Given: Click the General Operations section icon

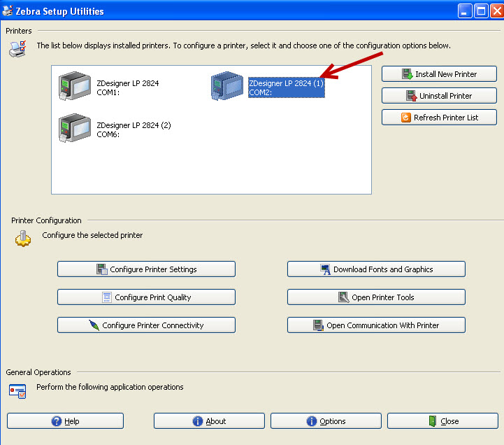Looking at the screenshot, I should click(x=17, y=390).
